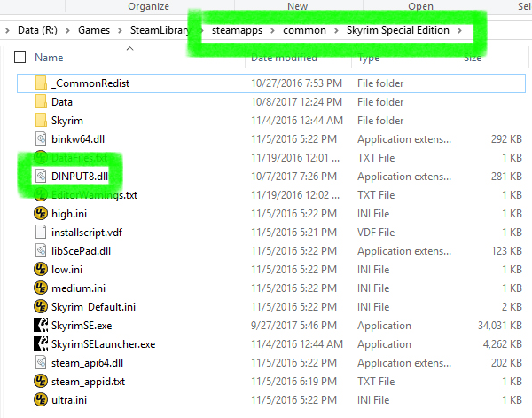This screenshot has width=532, height=418.
Task: Select medium.ini file name
Action: point(78,288)
